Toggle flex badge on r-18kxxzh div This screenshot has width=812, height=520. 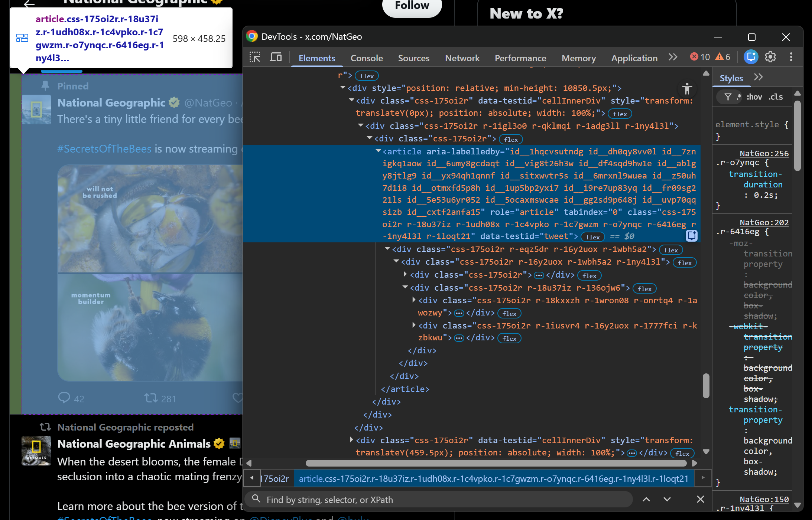[x=509, y=313]
